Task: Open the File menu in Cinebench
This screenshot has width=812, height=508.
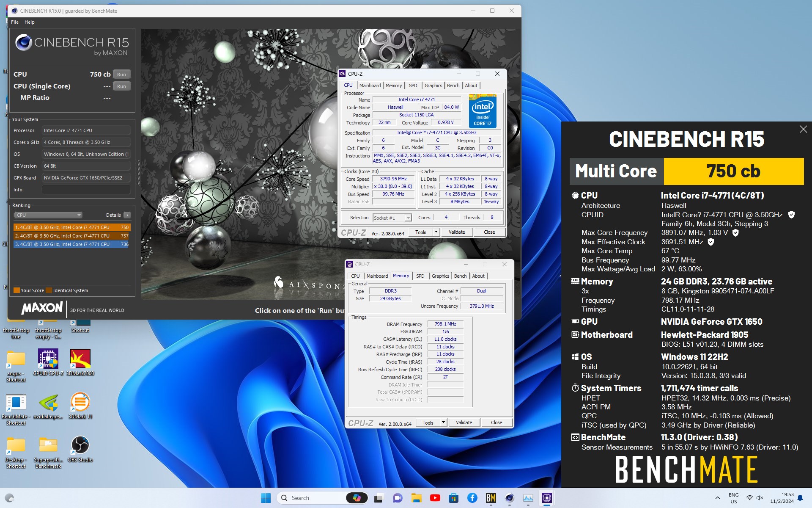Action: pyautogui.click(x=15, y=22)
